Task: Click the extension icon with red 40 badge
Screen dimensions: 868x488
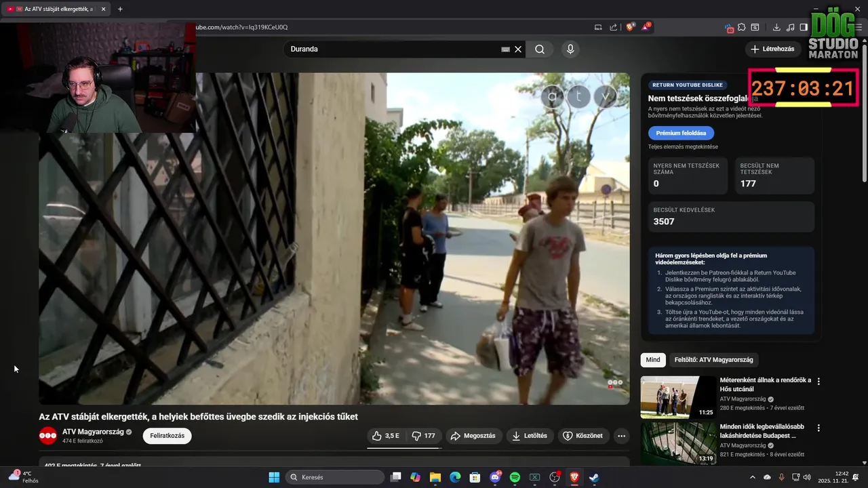Action: click(x=730, y=28)
